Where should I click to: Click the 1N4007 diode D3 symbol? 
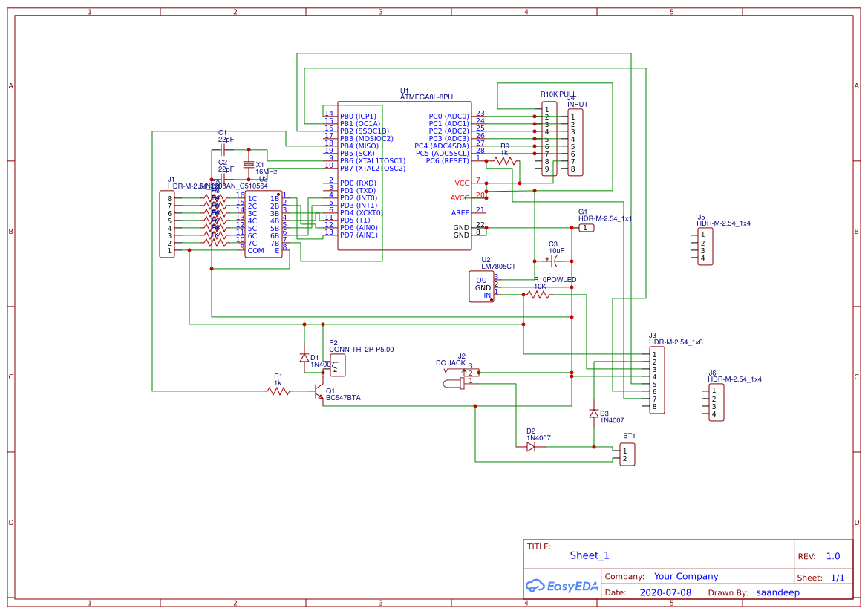594,414
